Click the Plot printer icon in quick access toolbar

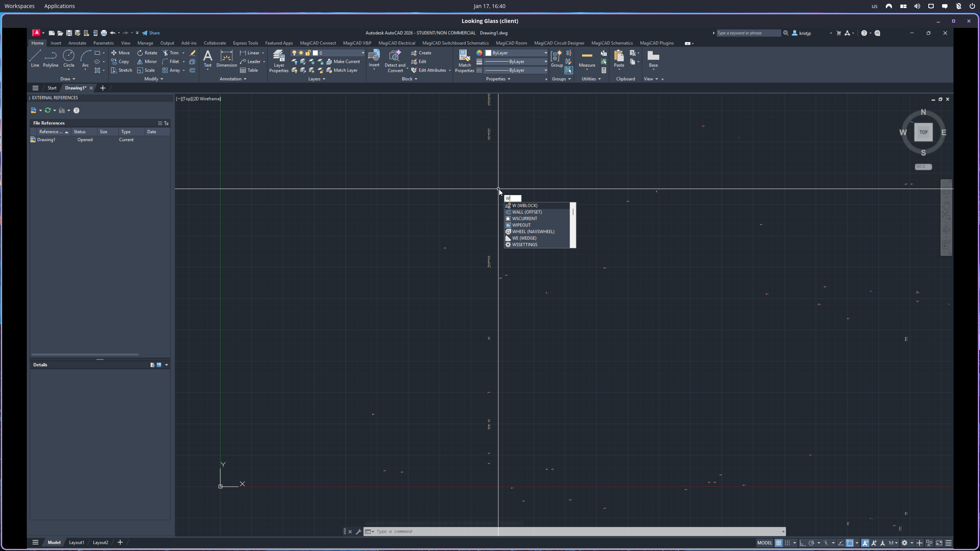click(x=104, y=33)
